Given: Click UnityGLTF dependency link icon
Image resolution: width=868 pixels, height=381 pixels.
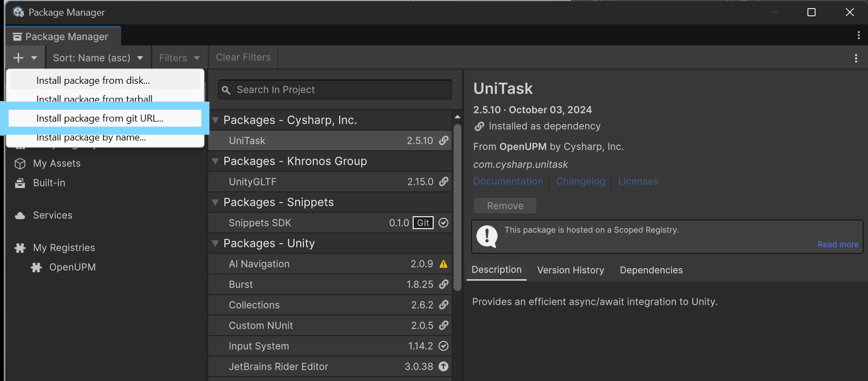Looking at the screenshot, I should click(x=443, y=182).
